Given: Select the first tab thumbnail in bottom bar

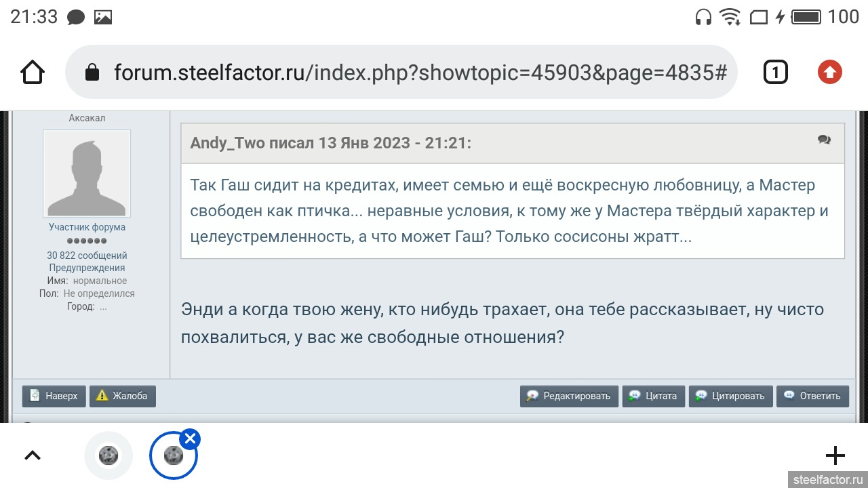Looking at the screenshot, I should [108, 455].
